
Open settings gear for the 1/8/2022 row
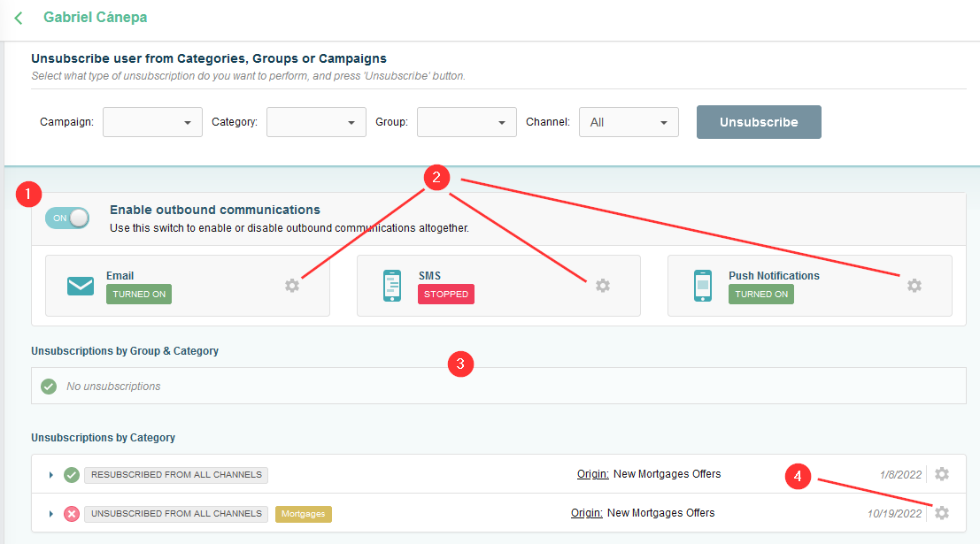click(942, 474)
